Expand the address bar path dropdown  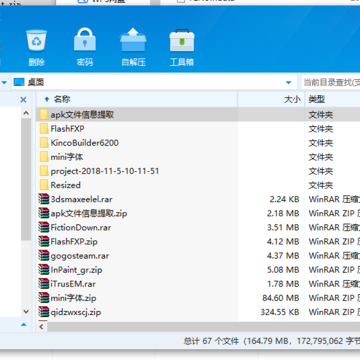coord(289,83)
